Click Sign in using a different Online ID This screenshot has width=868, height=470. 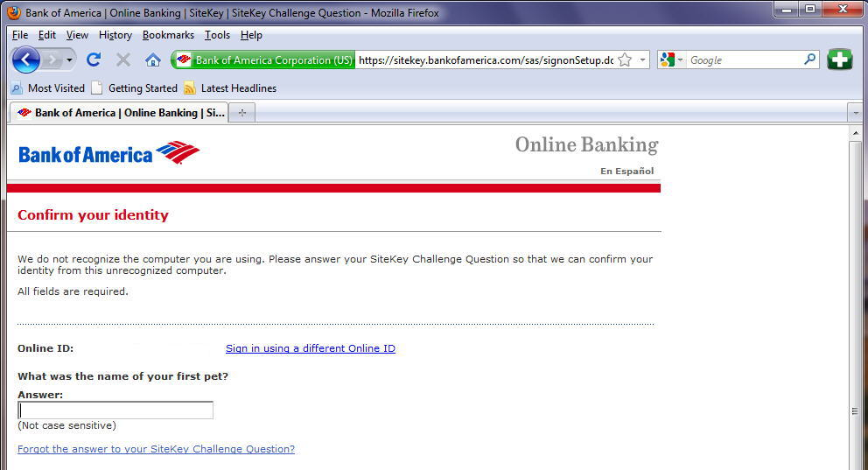311,348
